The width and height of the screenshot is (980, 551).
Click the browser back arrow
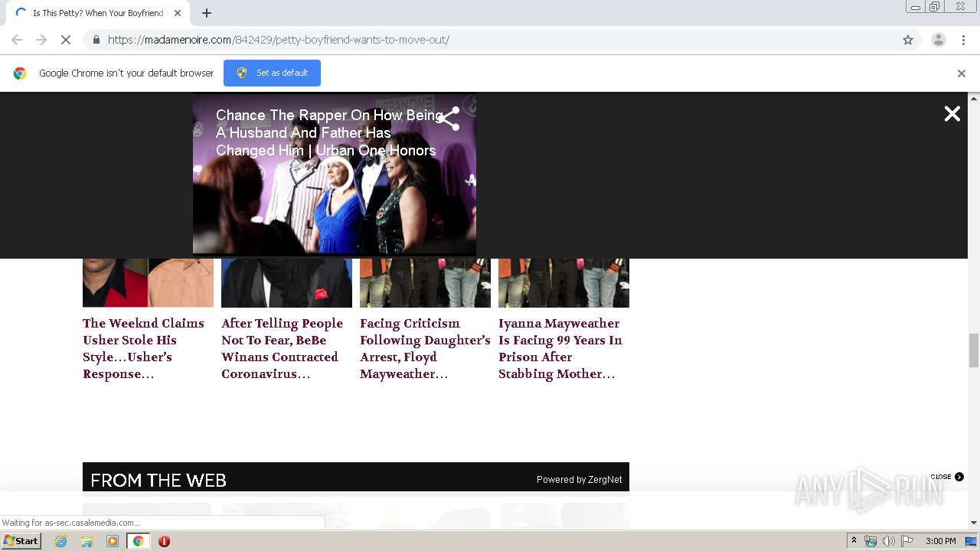coord(17,40)
